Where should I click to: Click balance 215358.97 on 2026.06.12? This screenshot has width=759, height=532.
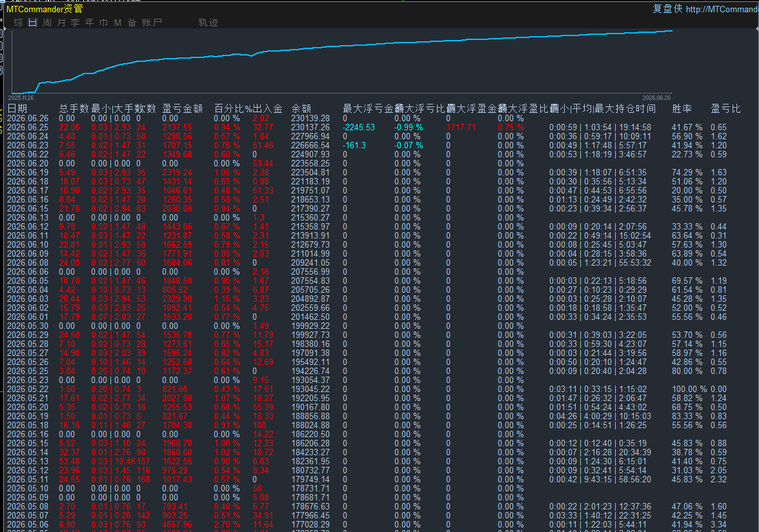coord(310,227)
